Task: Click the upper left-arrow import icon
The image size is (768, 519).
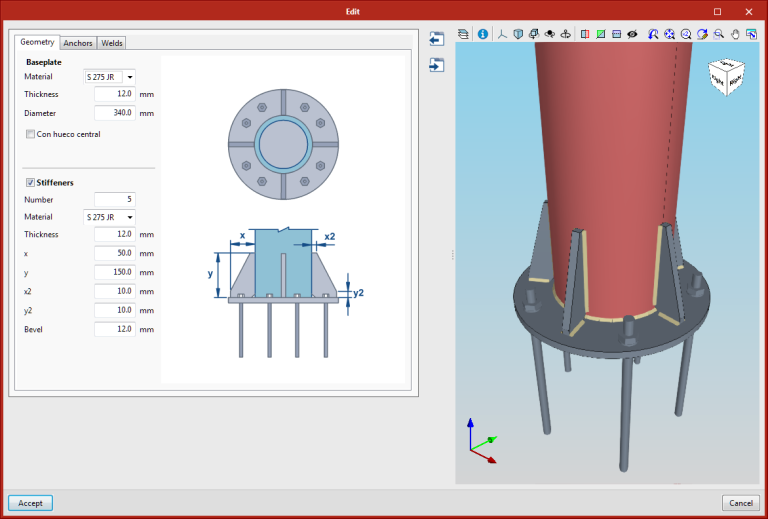Action: tap(436, 39)
